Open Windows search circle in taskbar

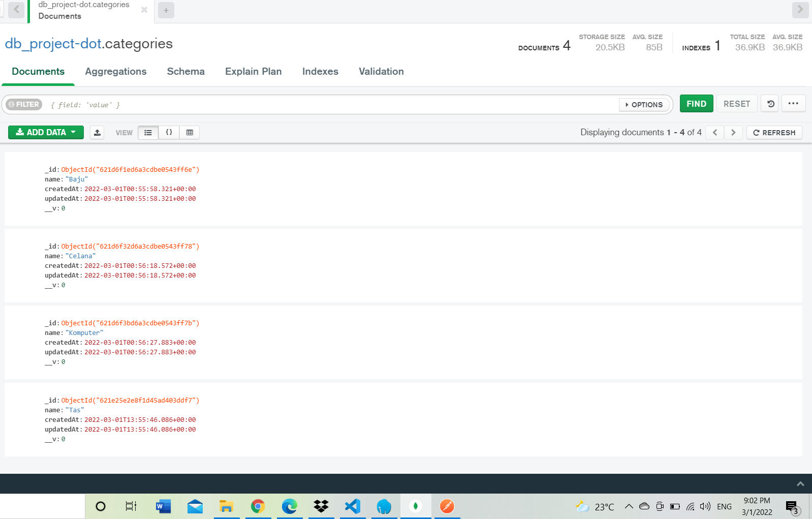[x=101, y=506]
